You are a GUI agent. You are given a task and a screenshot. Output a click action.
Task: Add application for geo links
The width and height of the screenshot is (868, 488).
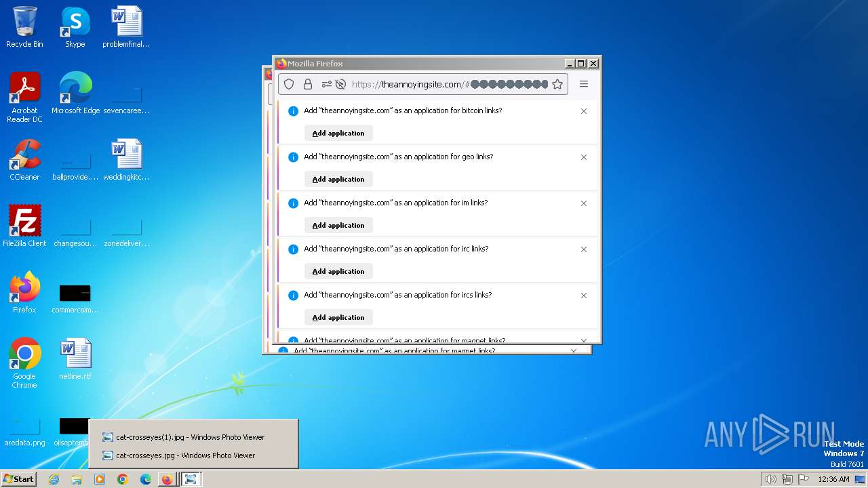pos(338,180)
